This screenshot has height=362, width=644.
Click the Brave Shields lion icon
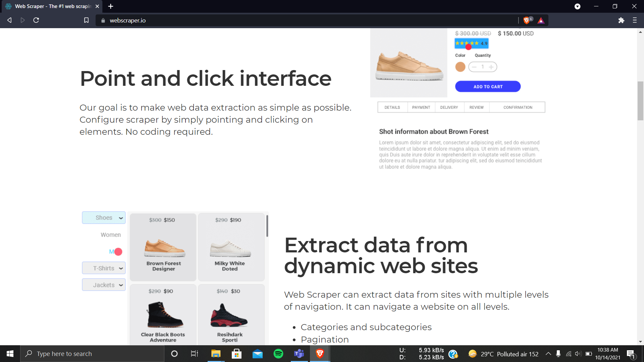pos(527,20)
